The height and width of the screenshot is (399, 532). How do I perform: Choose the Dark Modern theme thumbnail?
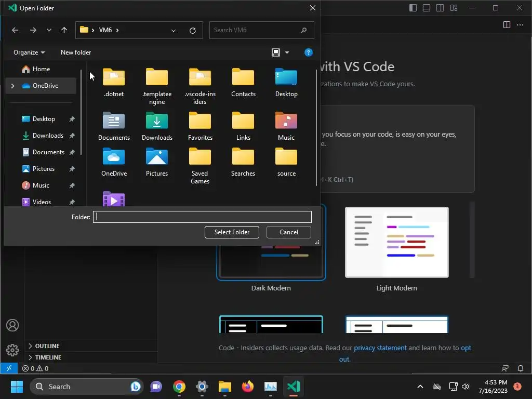[x=271, y=261]
